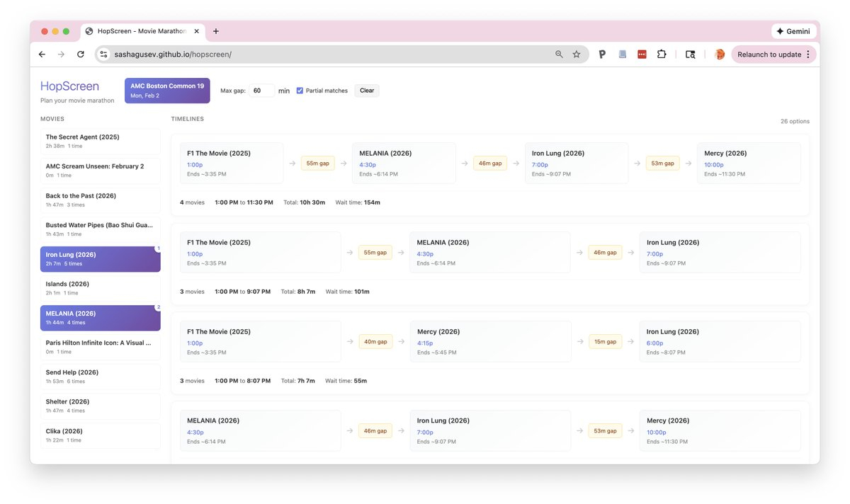
Task: Select Send Help (2026) from movies list
Action: (100, 377)
